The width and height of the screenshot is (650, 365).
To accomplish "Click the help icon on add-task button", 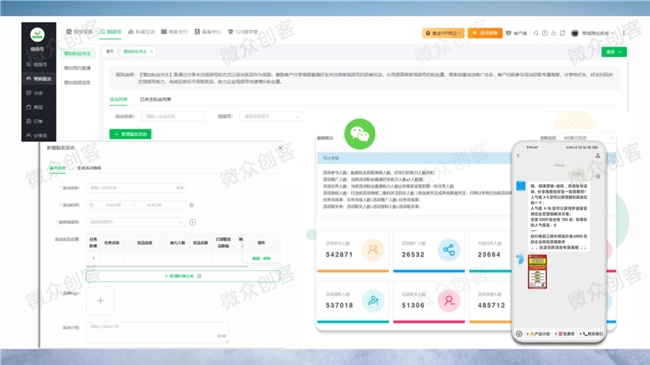I will (x=199, y=276).
